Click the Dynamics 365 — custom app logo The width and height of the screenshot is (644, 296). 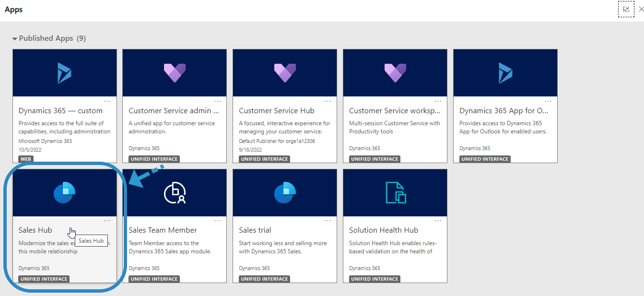65,72
